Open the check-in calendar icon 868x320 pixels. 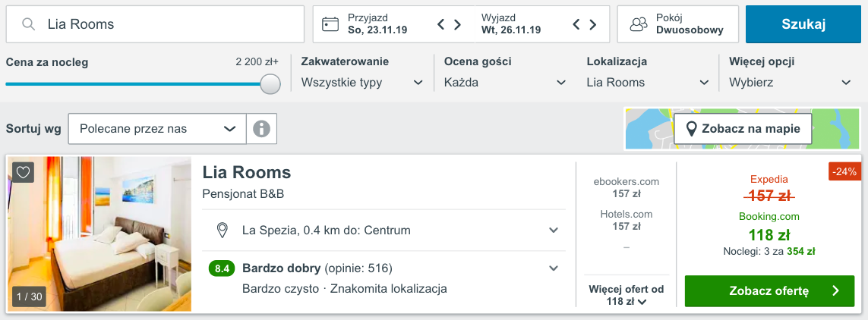(x=330, y=24)
